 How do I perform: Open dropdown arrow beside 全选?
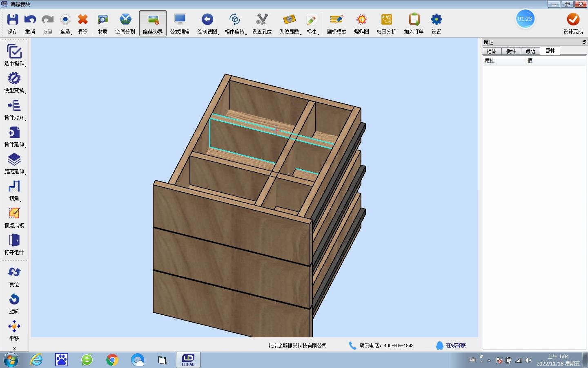(72, 34)
